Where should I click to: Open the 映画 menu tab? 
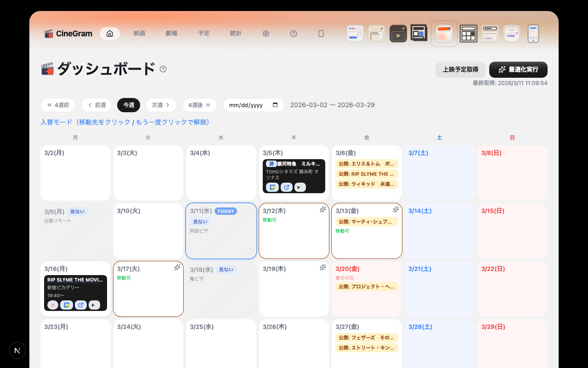[x=140, y=34]
